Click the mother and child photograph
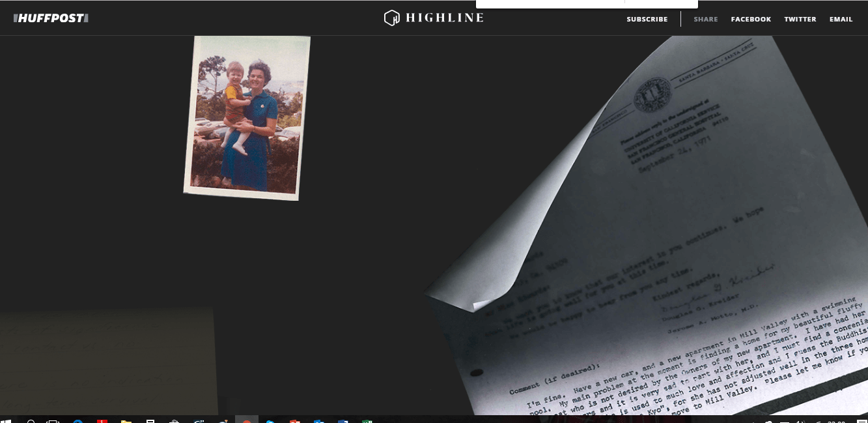This screenshot has height=423, width=868. pos(247,117)
